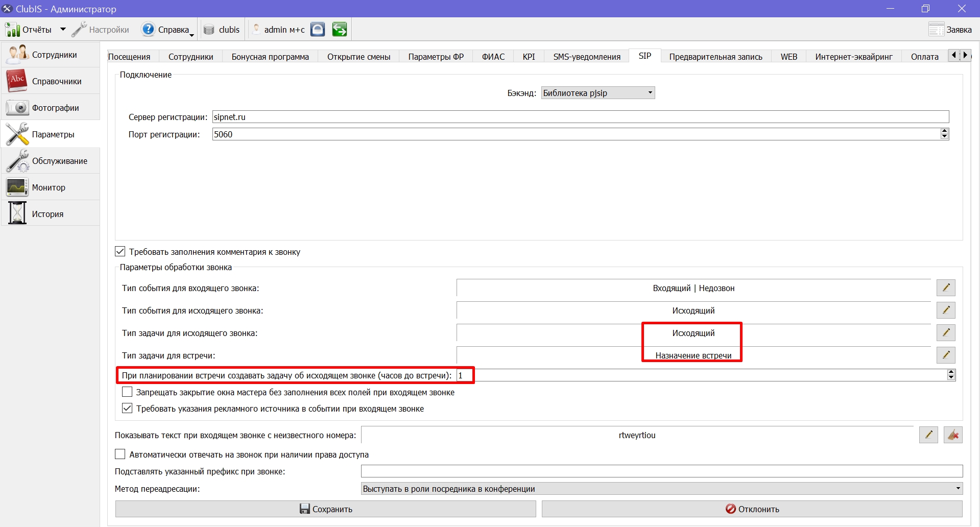
Task: Open the История sidebar section
Action: 50,214
